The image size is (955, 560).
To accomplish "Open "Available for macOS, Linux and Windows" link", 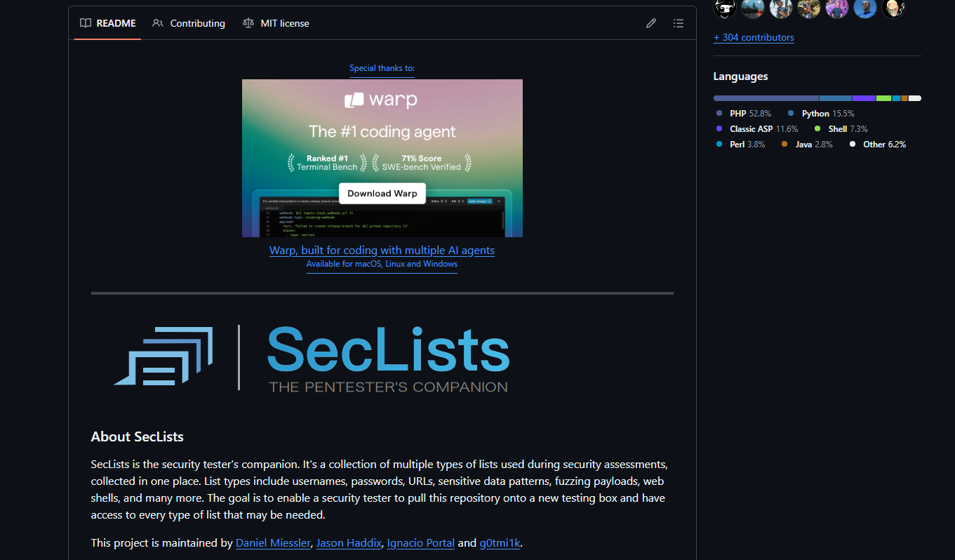I will [x=382, y=265].
